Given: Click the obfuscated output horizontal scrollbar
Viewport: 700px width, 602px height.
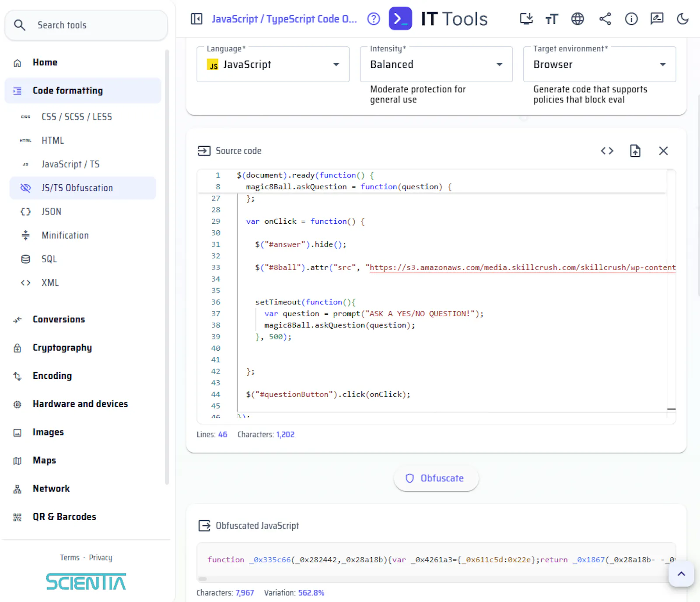Looking at the screenshot, I should [203, 579].
